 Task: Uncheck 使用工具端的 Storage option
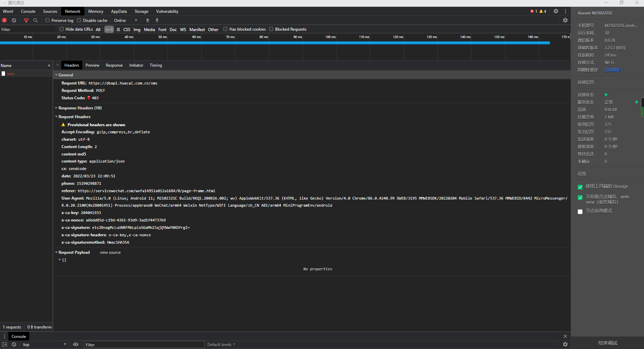pyautogui.click(x=580, y=187)
